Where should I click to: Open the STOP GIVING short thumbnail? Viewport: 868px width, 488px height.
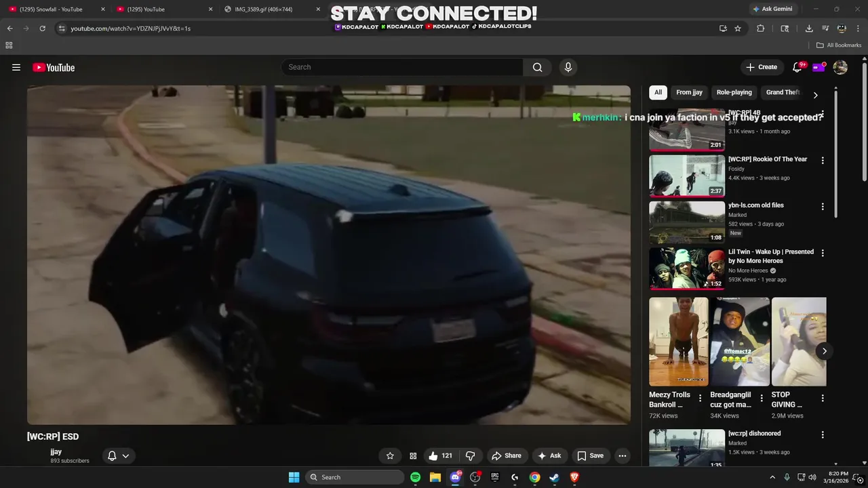(799, 342)
